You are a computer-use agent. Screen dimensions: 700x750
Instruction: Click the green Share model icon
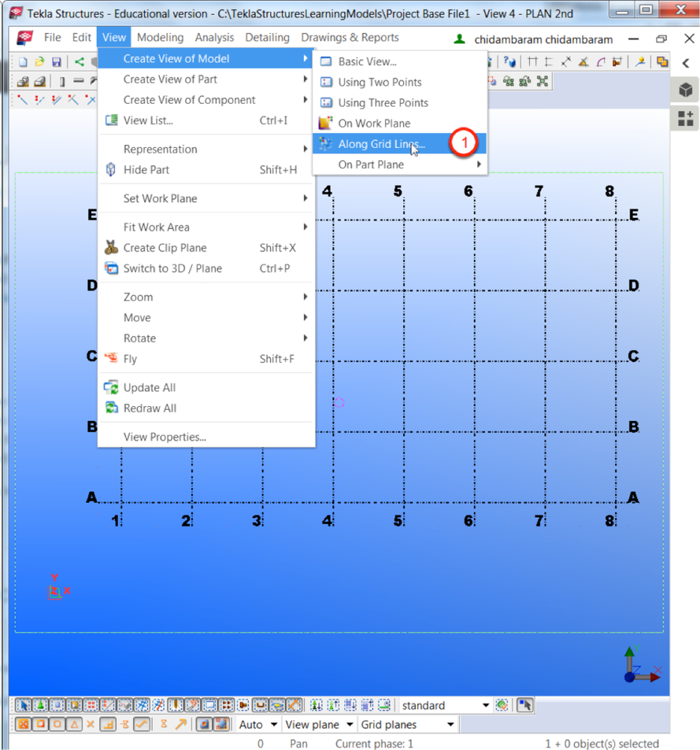80,62
